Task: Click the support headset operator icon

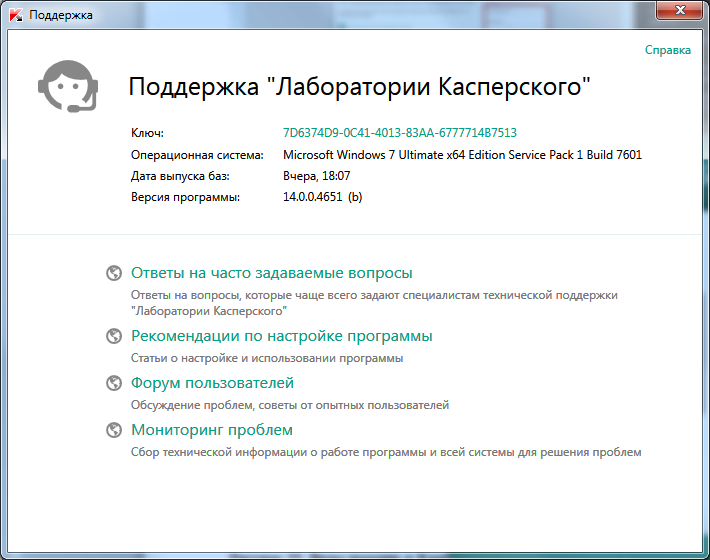Action: pyautogui.click(x=68, y=86)
